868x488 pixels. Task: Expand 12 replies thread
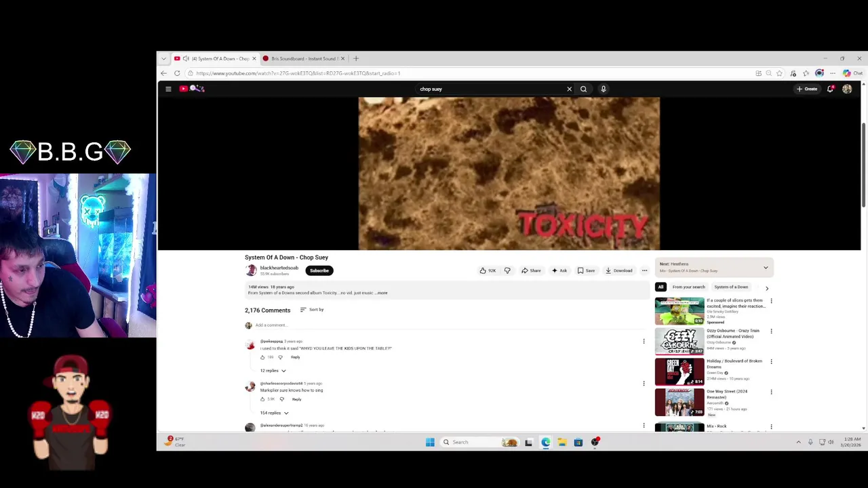pos(273,371)
